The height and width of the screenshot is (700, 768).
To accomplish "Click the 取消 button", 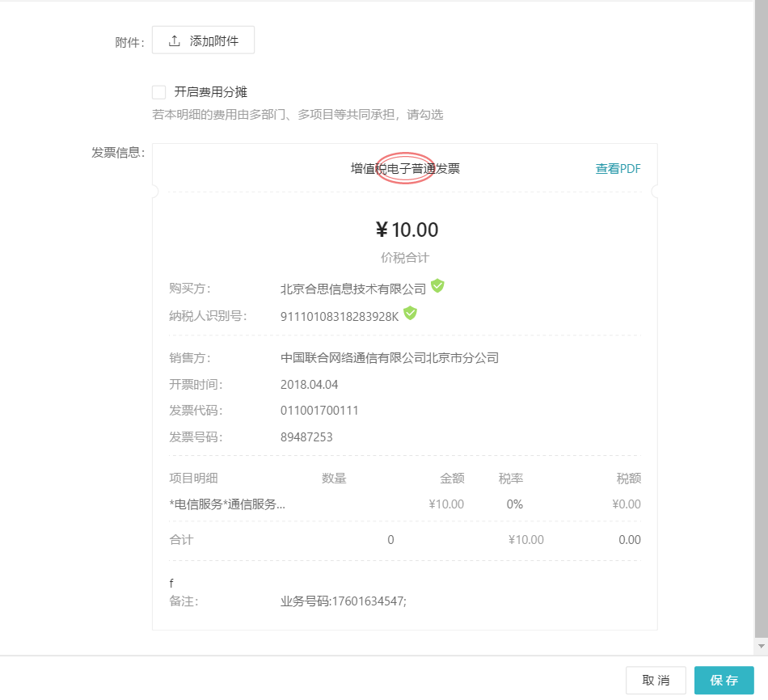I will point(656,680).
